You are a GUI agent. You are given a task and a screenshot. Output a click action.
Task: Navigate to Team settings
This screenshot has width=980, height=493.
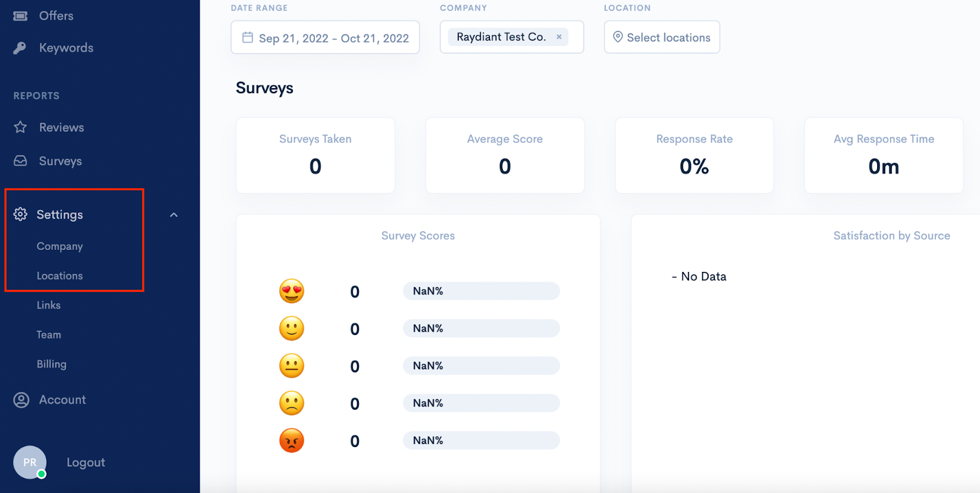coord(48,334)
